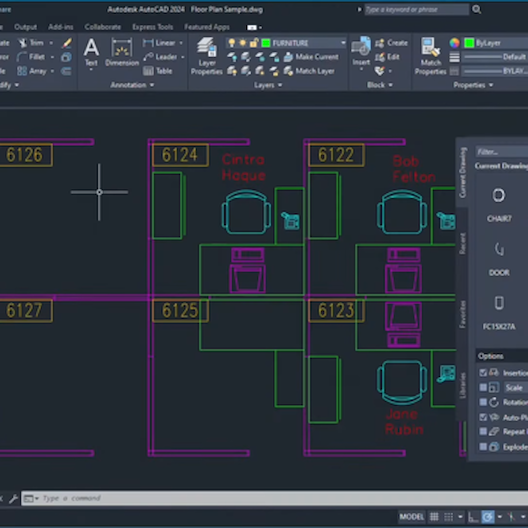Select the Trim tool
Viewport: 528px width, 528px height.
32,43
